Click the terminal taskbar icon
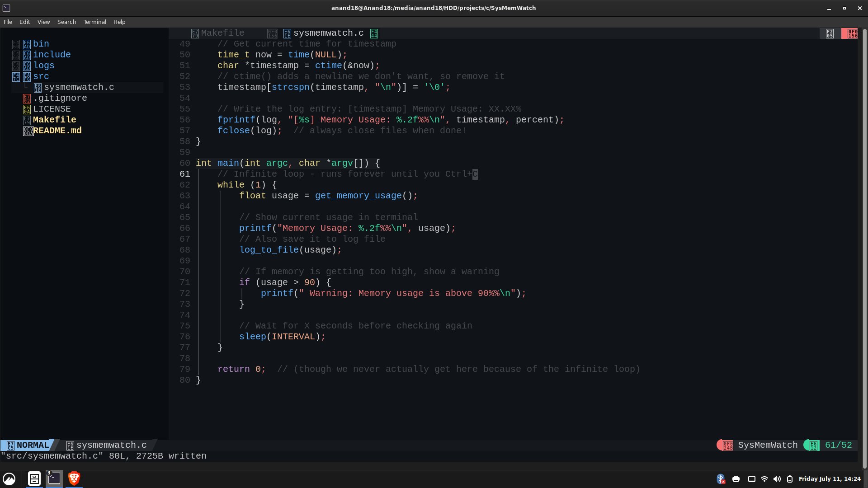 point(54,478)
